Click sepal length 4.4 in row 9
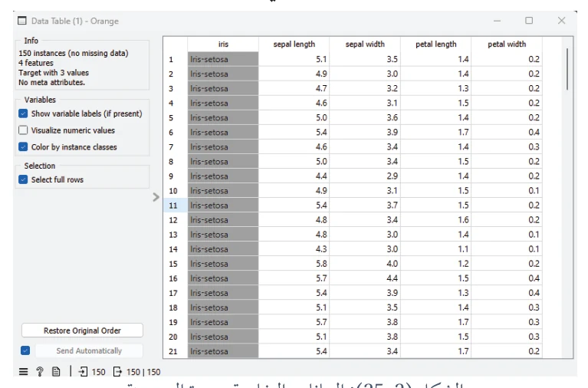The image size is (588, 388). [294, 176]
